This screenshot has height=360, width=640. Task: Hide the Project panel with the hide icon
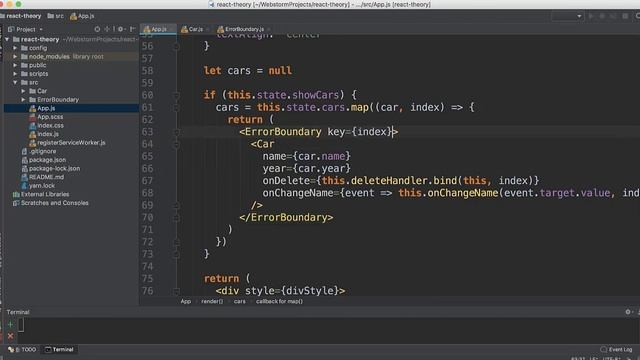click(x=133, y=29)
